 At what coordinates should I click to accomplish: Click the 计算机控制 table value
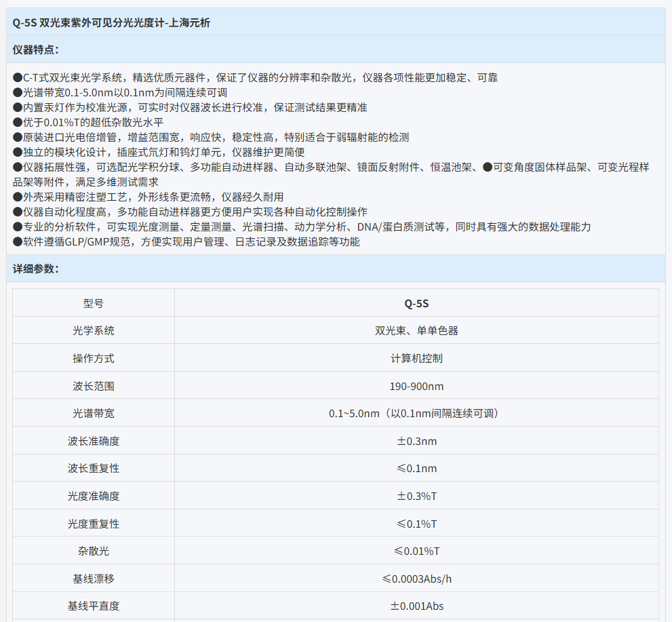point(416,358)
